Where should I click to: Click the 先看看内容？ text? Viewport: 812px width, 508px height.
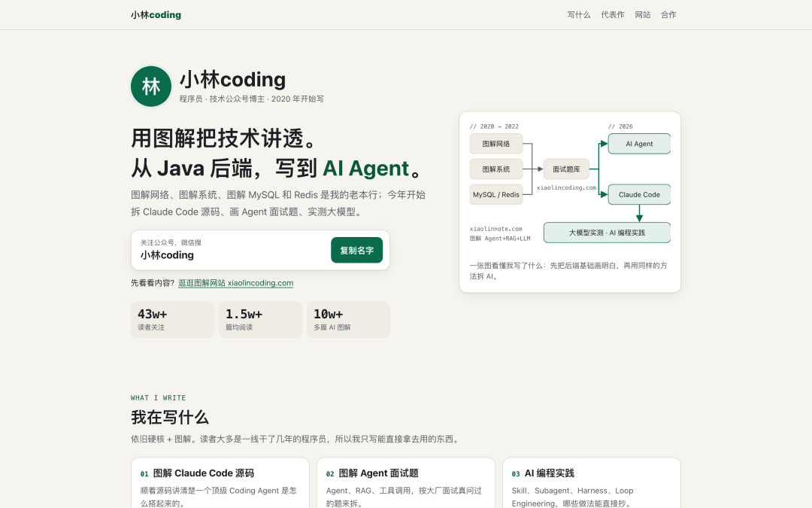click(x=153, y=283)
